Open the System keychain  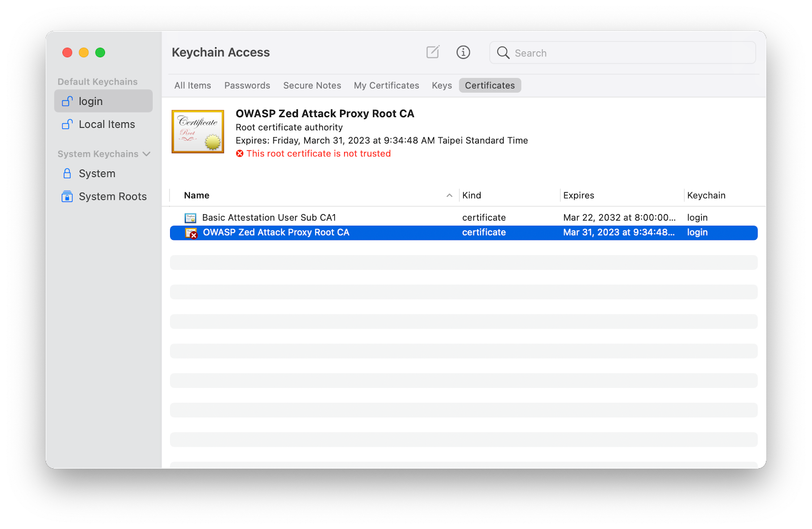[104, 173]
